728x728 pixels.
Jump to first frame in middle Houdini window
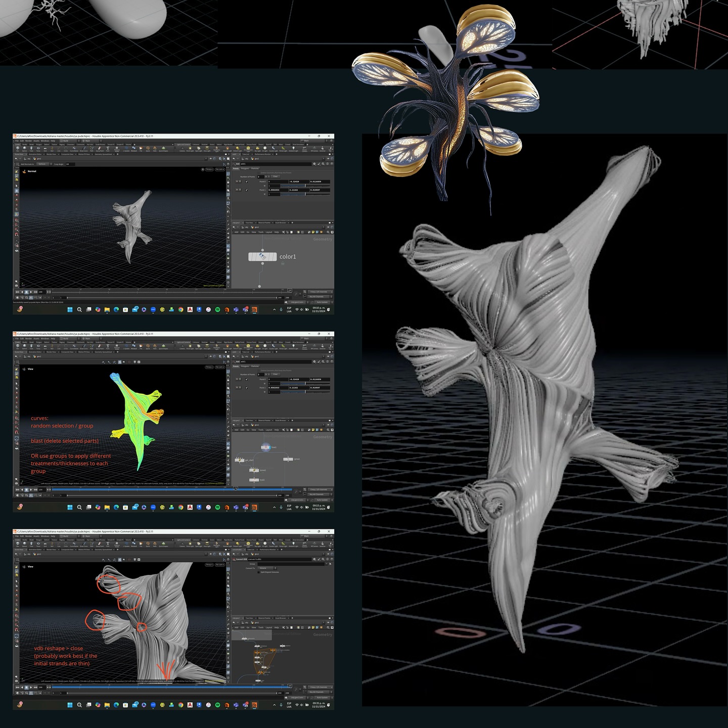click(x=17, y=489)
